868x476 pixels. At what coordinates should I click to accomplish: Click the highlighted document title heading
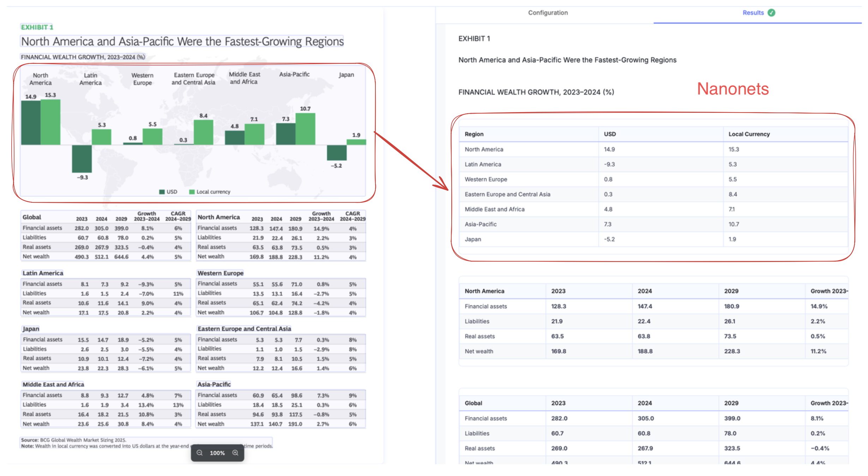182,42
